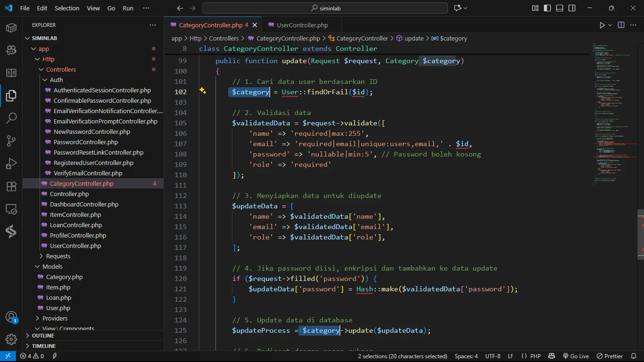The height and width of the screenshot is (362, 644).
Task: Click the vertical scrollbar slider in editor
Action: pos(640,234)
